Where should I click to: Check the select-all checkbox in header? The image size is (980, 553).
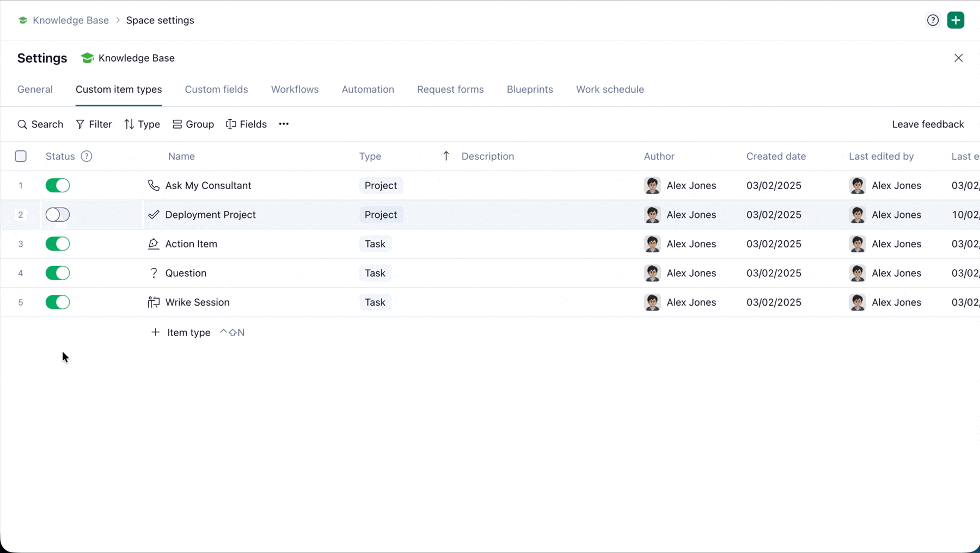pos(21,156)
